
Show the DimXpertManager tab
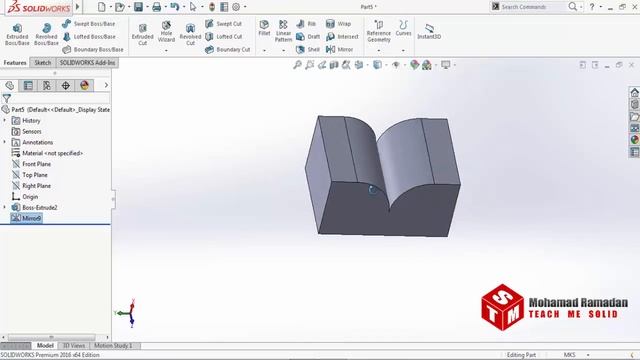tap(66, 85)
